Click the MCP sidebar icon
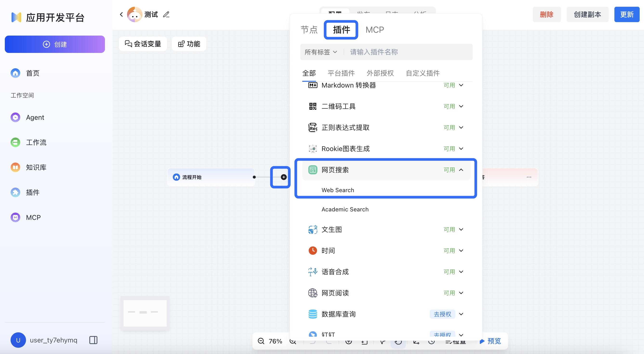Screen dimensions: 644x354 (15, 217)
